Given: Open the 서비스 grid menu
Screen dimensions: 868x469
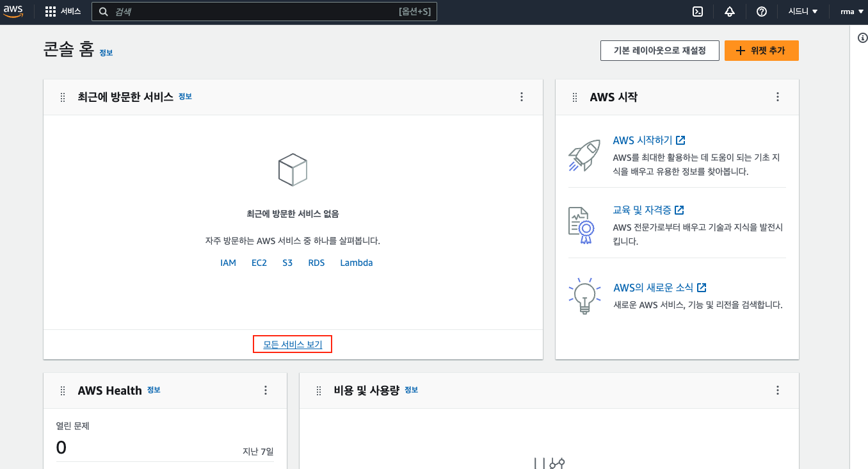Looking at the screenshot, I should (x=63, y=12).
